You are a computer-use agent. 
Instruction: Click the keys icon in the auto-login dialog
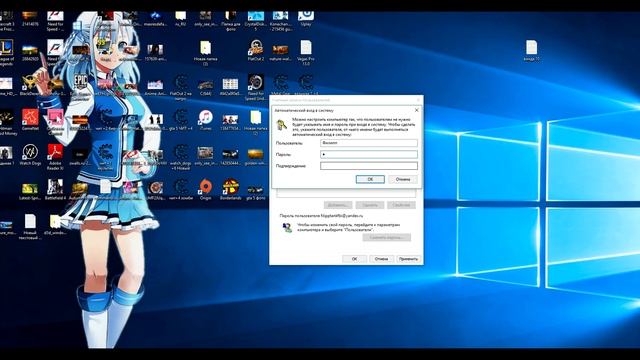click(x=282, y=124)
